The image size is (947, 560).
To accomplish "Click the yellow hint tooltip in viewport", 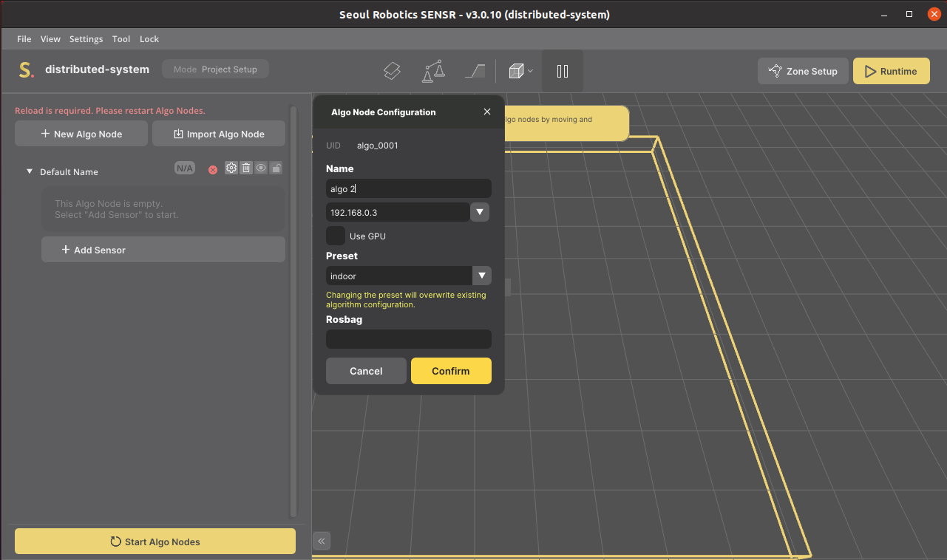I will [566, 123].
